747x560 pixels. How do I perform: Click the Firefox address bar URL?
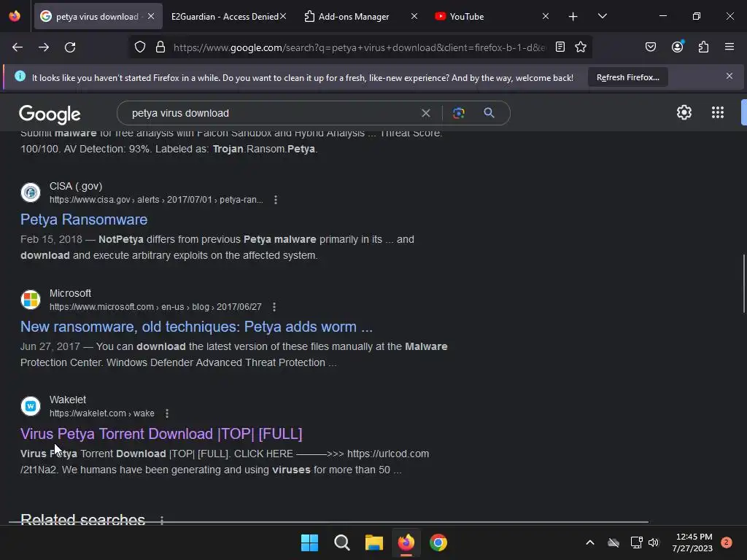coord(360,47)
